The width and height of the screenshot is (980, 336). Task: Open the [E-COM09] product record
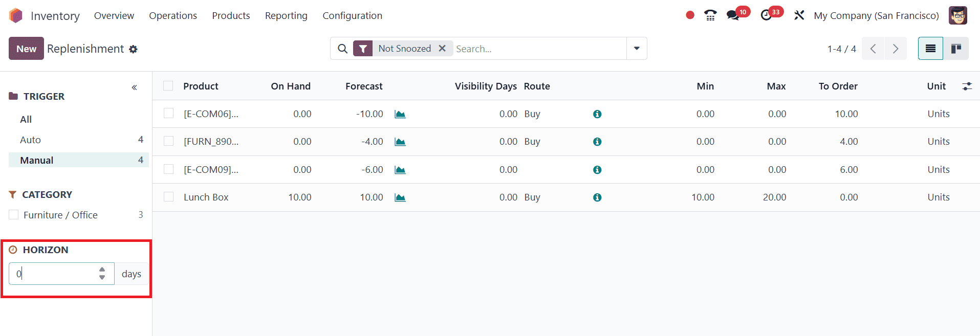[211, 170]
